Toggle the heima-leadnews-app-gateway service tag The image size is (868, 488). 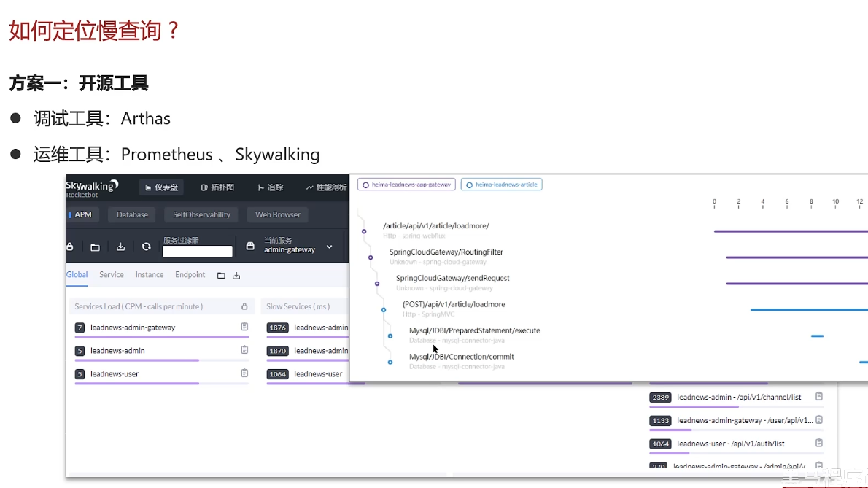[406, 185]
